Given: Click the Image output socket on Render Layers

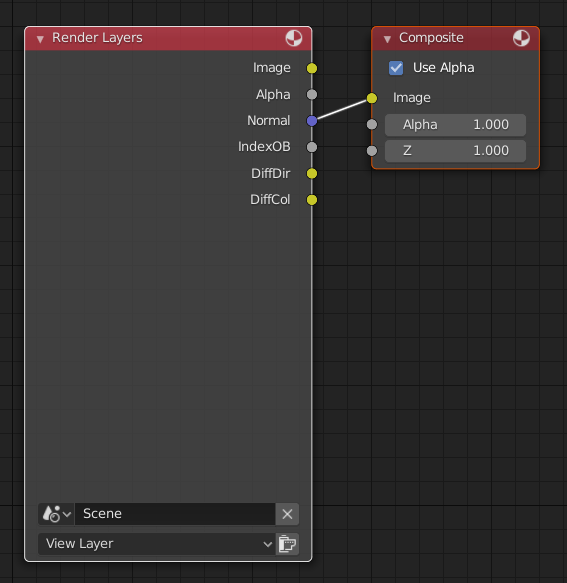Looking at the screenshot, I should coord(312,68).
